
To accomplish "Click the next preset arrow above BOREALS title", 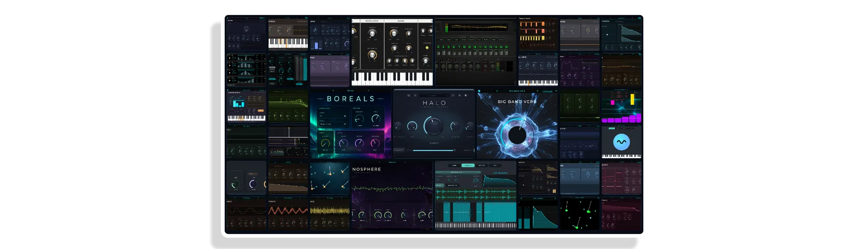I will point(368,90).
